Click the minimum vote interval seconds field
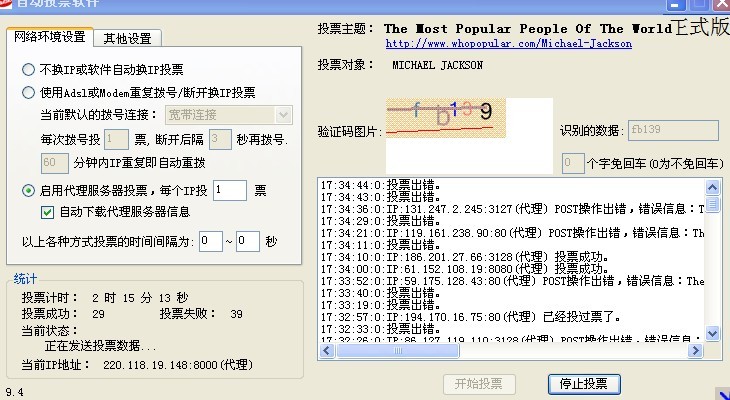The image size is (730, 400). (211, 241)
